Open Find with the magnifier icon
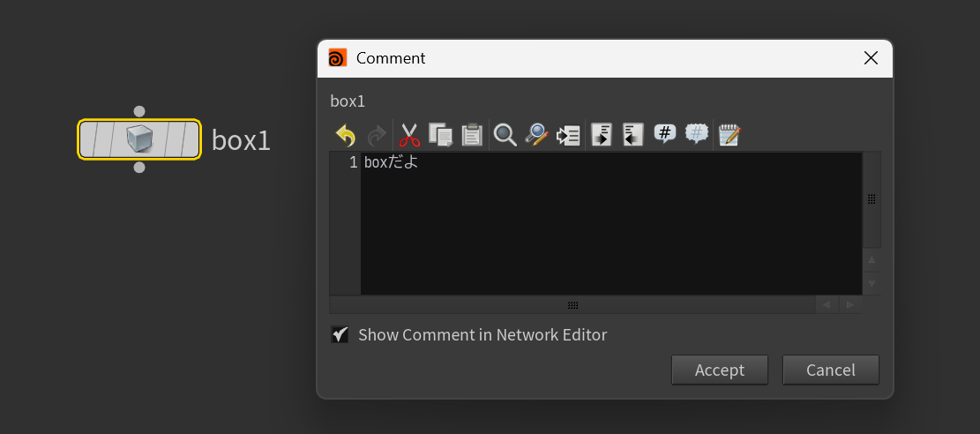This screenshot has height=434, width=980. tap(505, 135)
